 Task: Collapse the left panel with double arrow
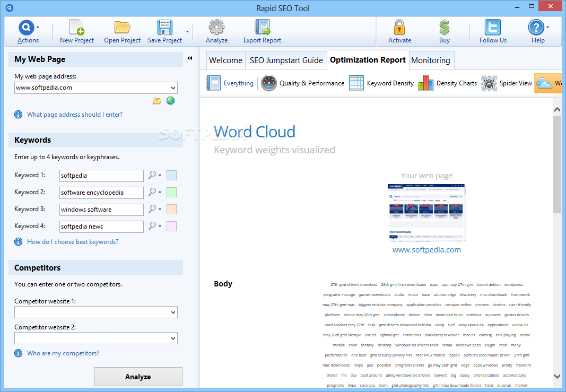[x=189, y=58]
